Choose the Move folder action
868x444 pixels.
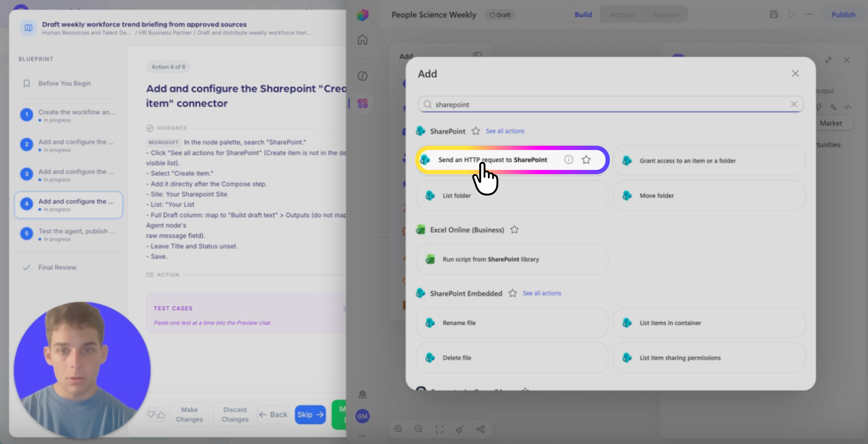point(709,196)
